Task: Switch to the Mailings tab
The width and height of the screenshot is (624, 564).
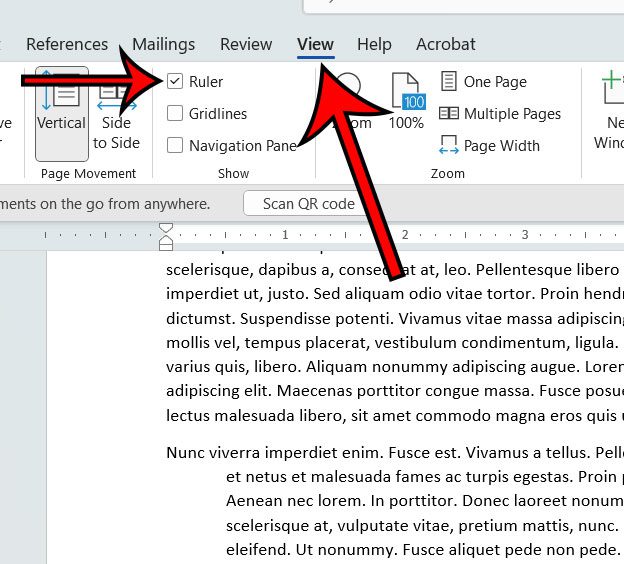Action: click(163, 44)
